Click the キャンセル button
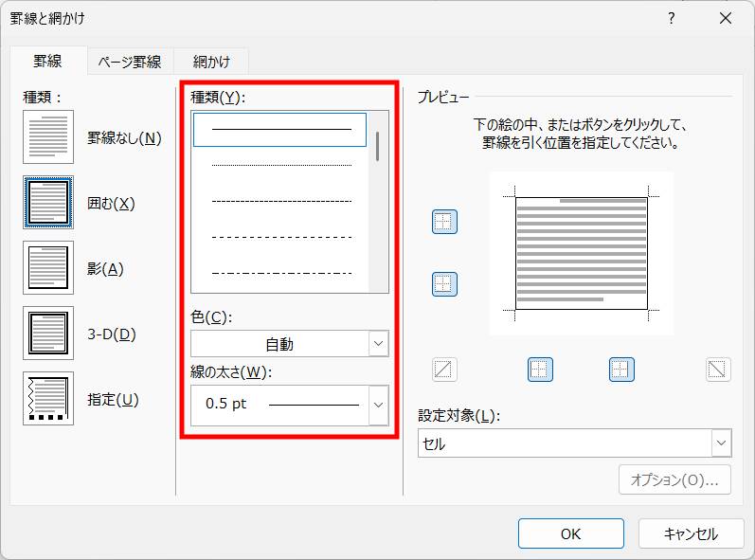The image size is (755, 560). 691,533
